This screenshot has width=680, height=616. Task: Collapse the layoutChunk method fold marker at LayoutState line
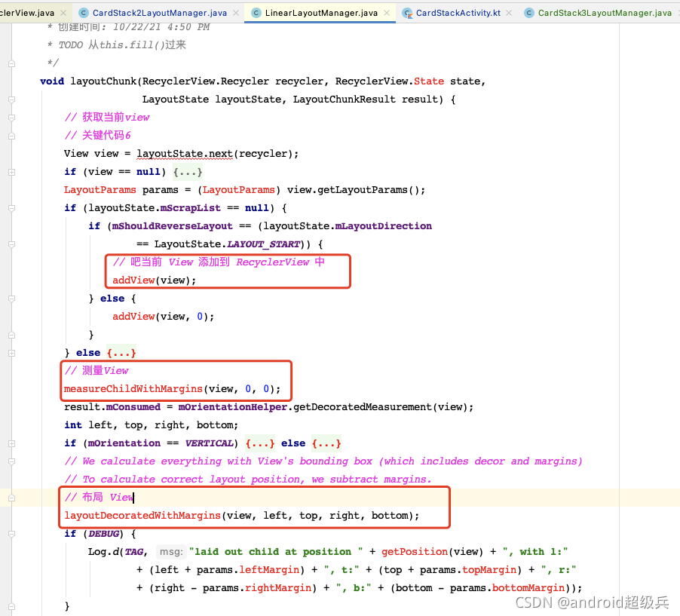pos(12,100)
